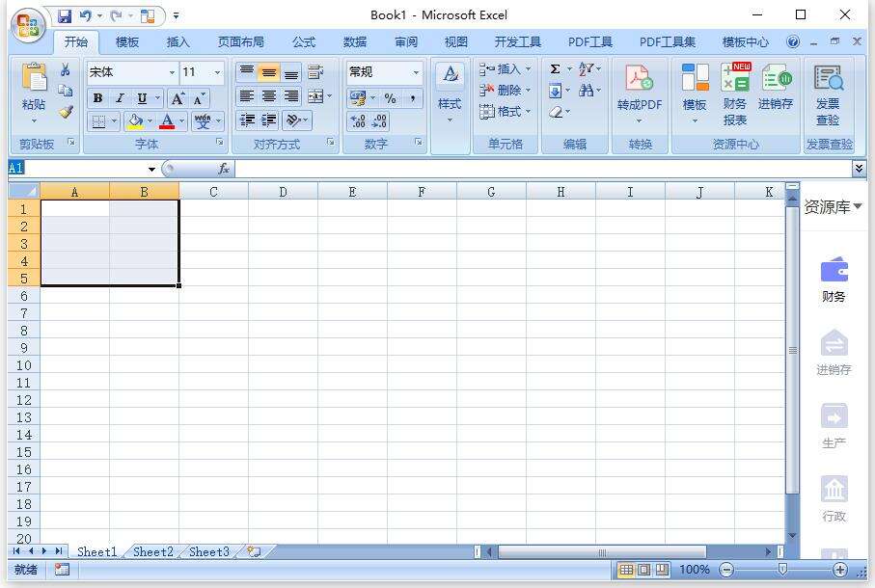
Task: Open 财务 in resource sidebar
Action: point(834,279)
